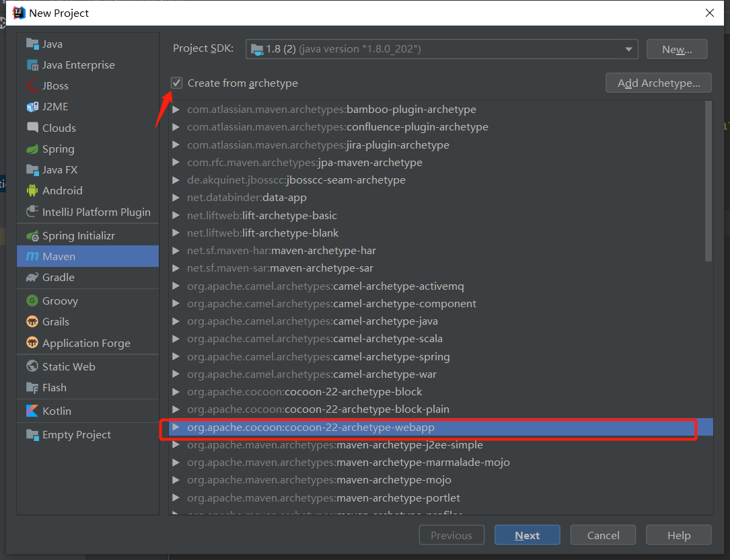This screenshot has width=730, height=560.
Task: Select the IntelliJ Platform Plugin icon
Action: (32, 212)
